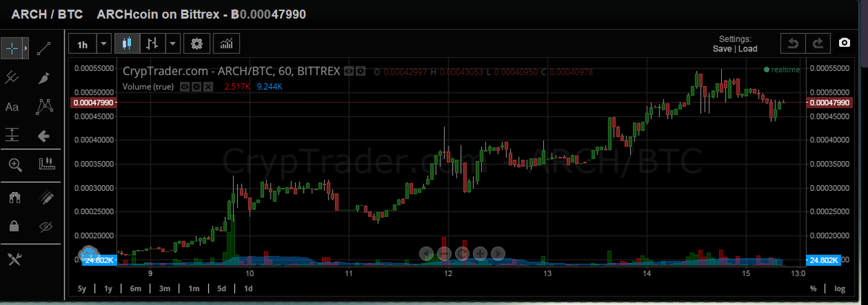868x305 pixels.
Task: Enable magnet snap mode
Action: point(13,197)
